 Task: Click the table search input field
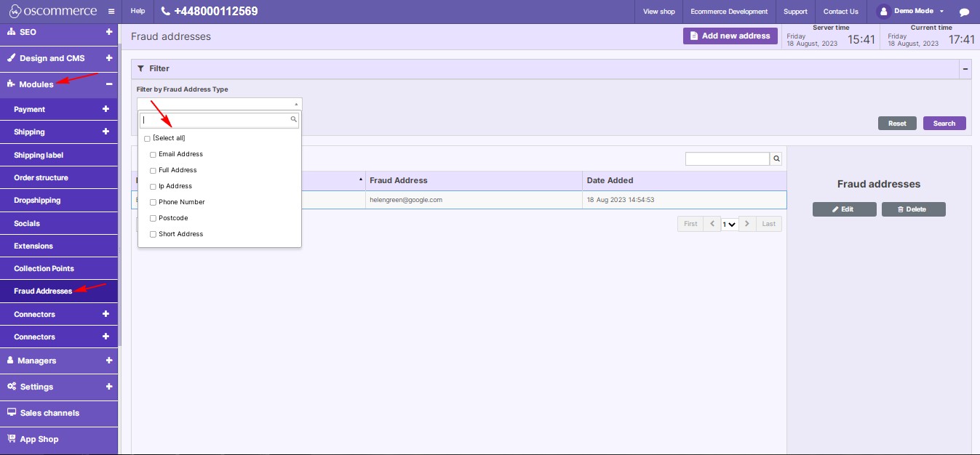(x=728, y=158)
